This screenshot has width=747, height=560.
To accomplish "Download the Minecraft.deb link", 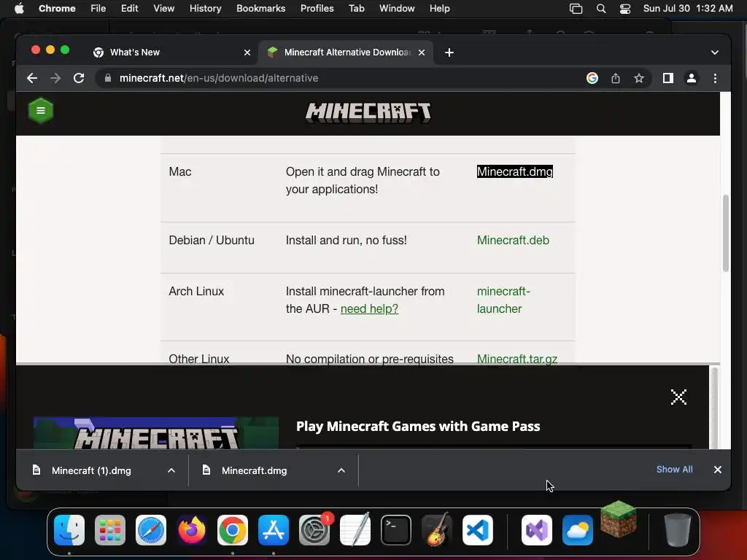I will [513, 240].
